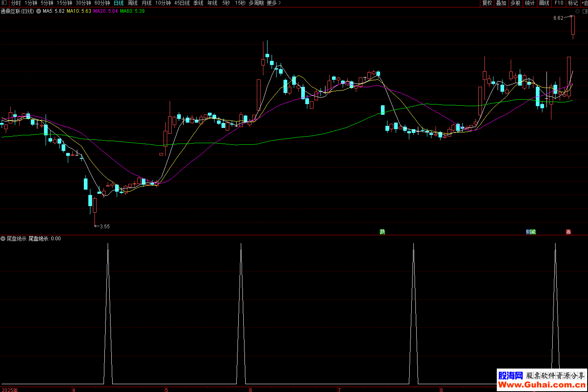Open the 多周期 view
588x392 pixels.
coord(256,3)
